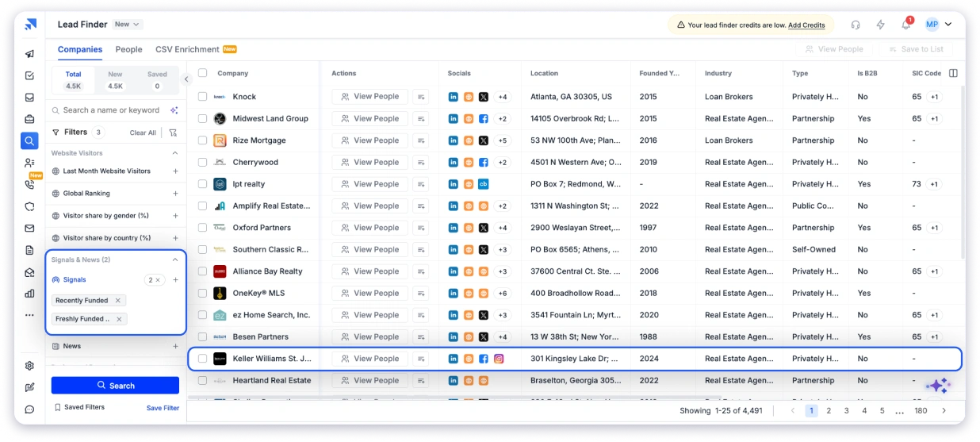
Task: Open the contacts icon in sidebar
Action: (29, 163)
